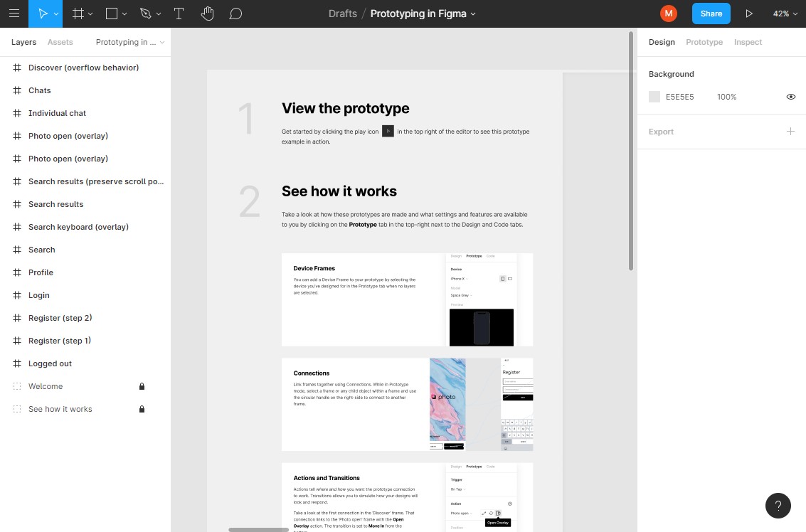Select the Search layer
806x532 pixels.
point(85,250)
